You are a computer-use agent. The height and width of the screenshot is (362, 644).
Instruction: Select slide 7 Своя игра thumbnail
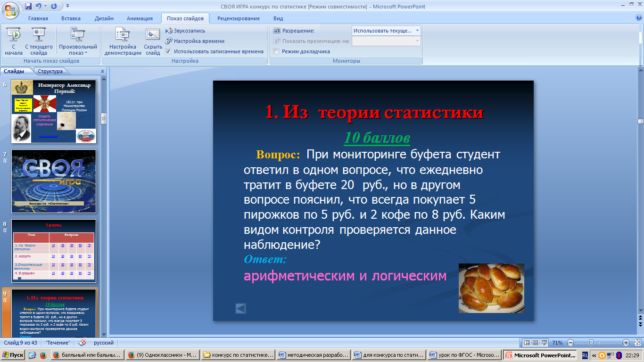click(54, 181)
